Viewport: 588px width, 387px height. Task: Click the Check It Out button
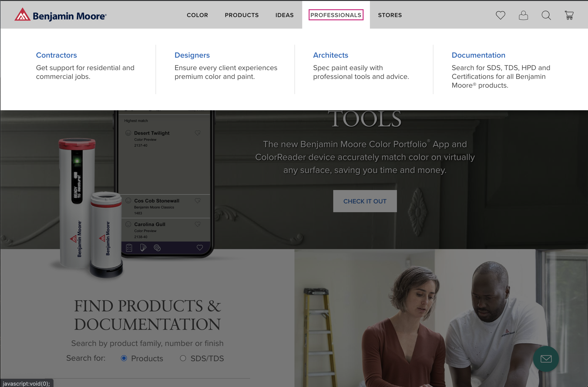point(365,201)
